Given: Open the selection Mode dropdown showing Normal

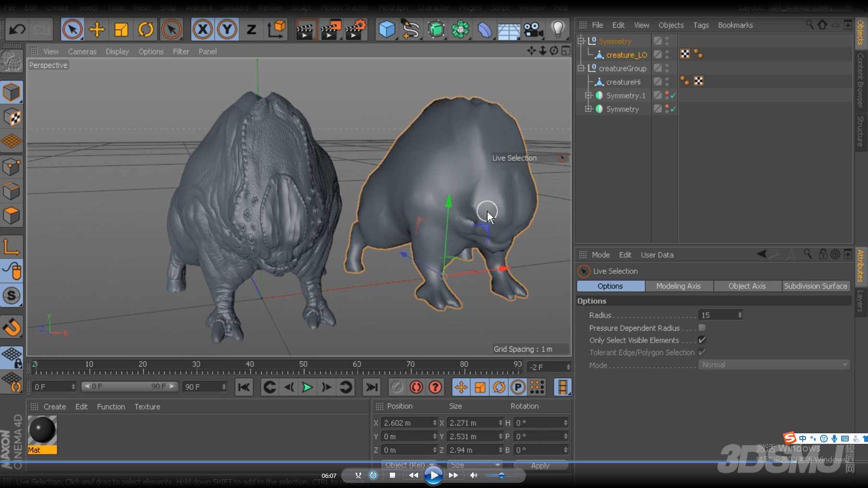Looking at the screenshot, I should [774, 365].
